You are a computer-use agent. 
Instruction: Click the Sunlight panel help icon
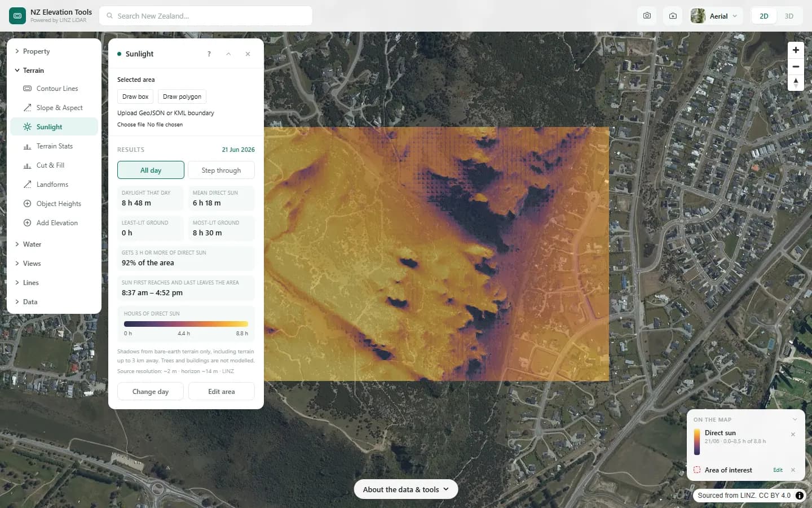(x=209, y=54)
